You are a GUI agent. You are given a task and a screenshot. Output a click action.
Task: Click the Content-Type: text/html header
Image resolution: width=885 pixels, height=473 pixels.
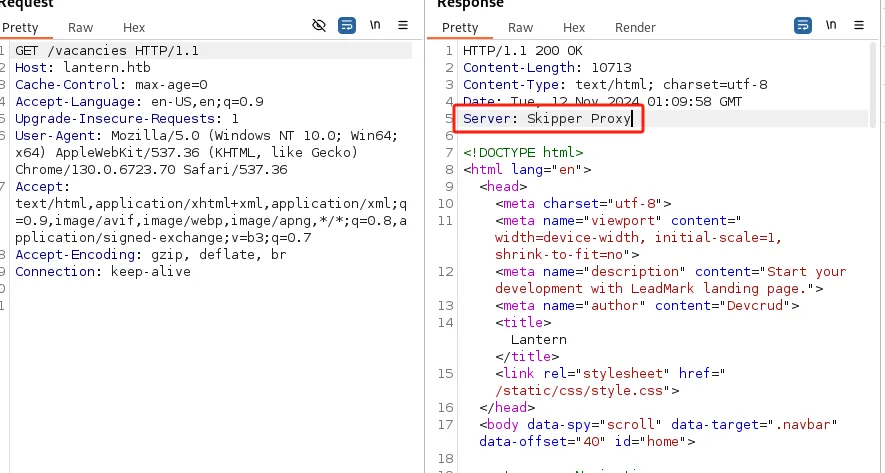[x=615, y=85]
